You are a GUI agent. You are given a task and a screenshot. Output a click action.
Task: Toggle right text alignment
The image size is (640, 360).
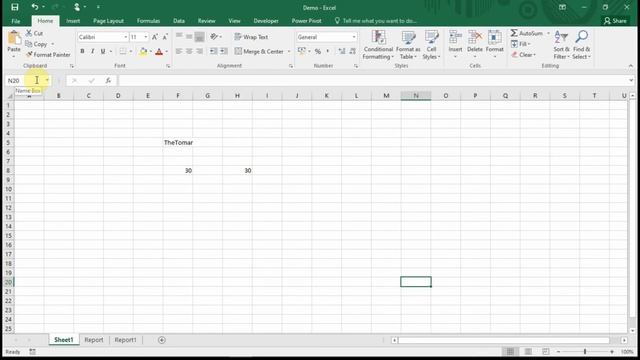click(x=199, y=51)
